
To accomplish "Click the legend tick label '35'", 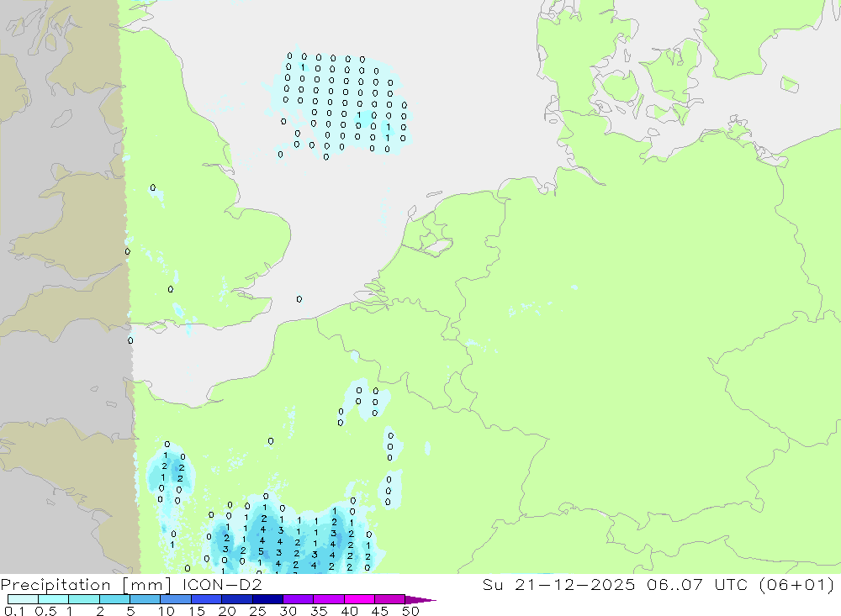I will [319, 611].
